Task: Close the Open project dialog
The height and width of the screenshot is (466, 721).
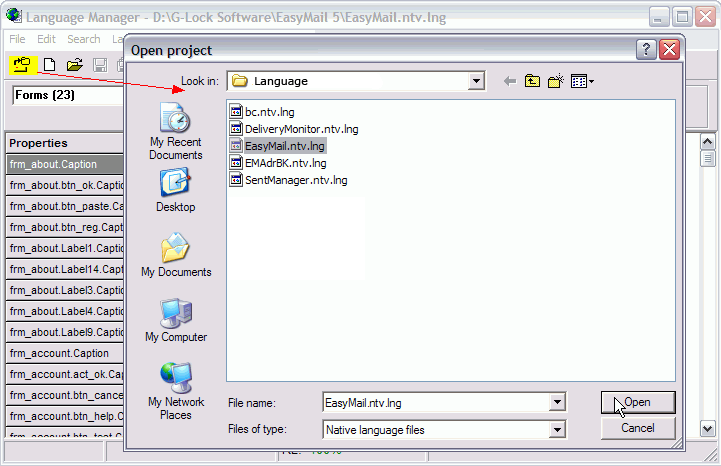Action: point(669,49)
